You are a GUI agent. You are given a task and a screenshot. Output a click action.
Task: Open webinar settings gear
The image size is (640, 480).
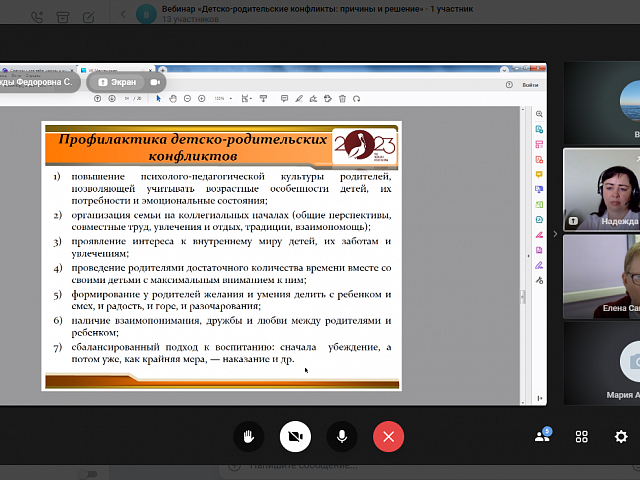621,436
